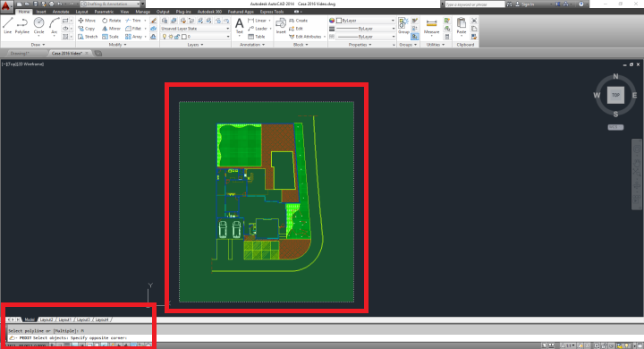Toggle group selection in Groups panel
Image resolution: width=644 pixels, height=349 pixels.
[x=414, y=37]
